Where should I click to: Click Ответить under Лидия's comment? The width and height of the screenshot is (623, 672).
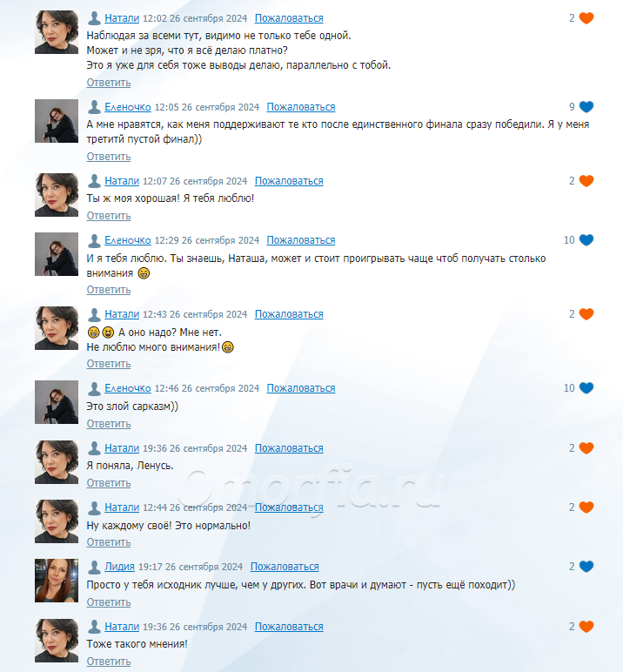[109, 602]
